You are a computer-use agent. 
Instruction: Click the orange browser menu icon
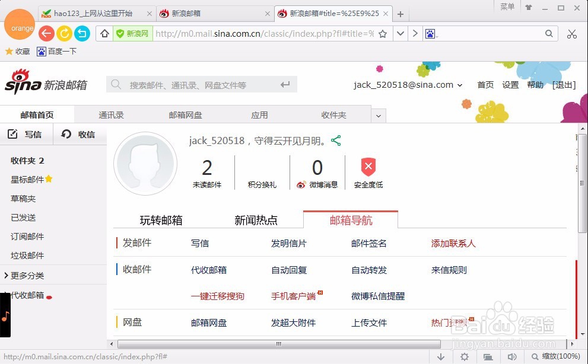pyautogui.click(x=20, y=27)
